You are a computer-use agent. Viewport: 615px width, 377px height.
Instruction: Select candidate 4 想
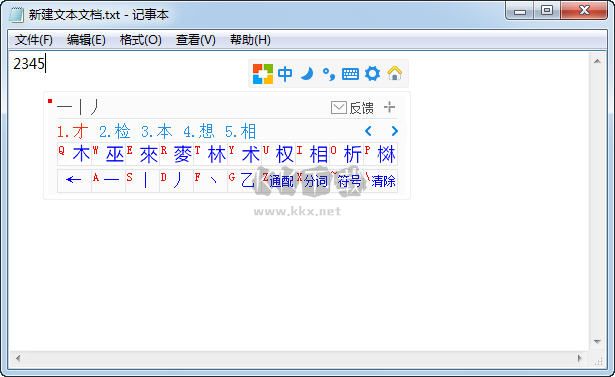click(x=199, y=131)
